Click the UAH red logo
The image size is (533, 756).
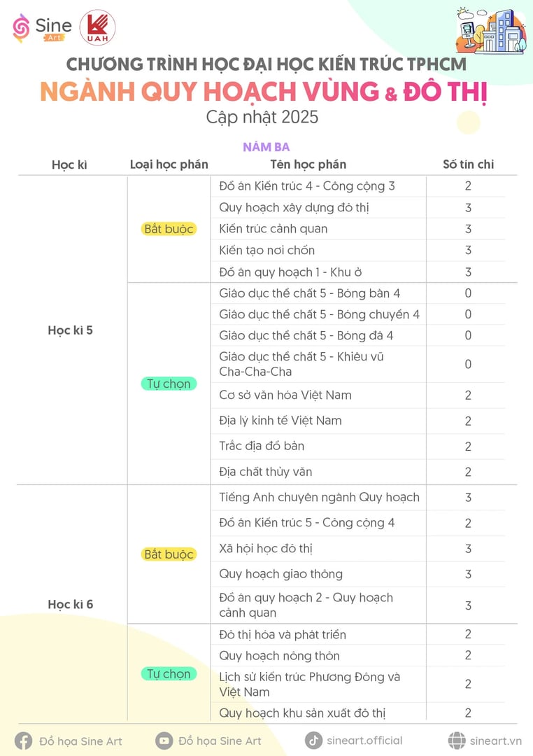click(x=97, y=28)
